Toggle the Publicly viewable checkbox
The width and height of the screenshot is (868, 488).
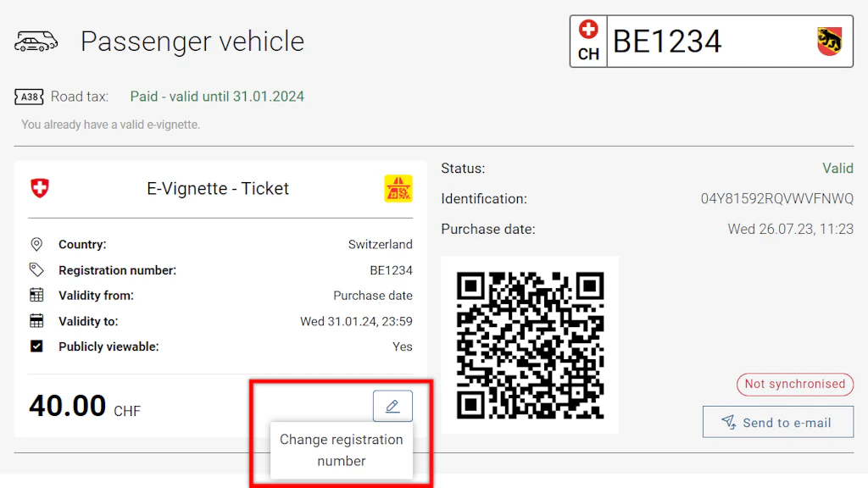tap(36, 347)
